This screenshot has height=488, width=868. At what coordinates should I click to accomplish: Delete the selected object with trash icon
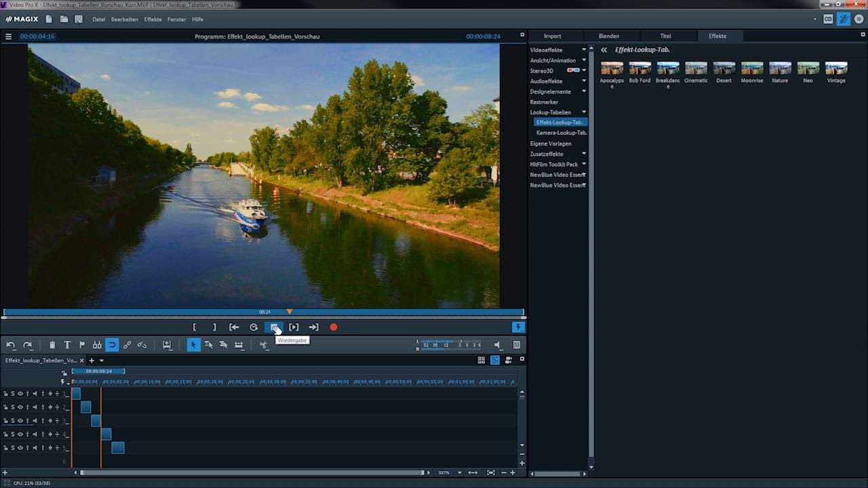[52, 345]
